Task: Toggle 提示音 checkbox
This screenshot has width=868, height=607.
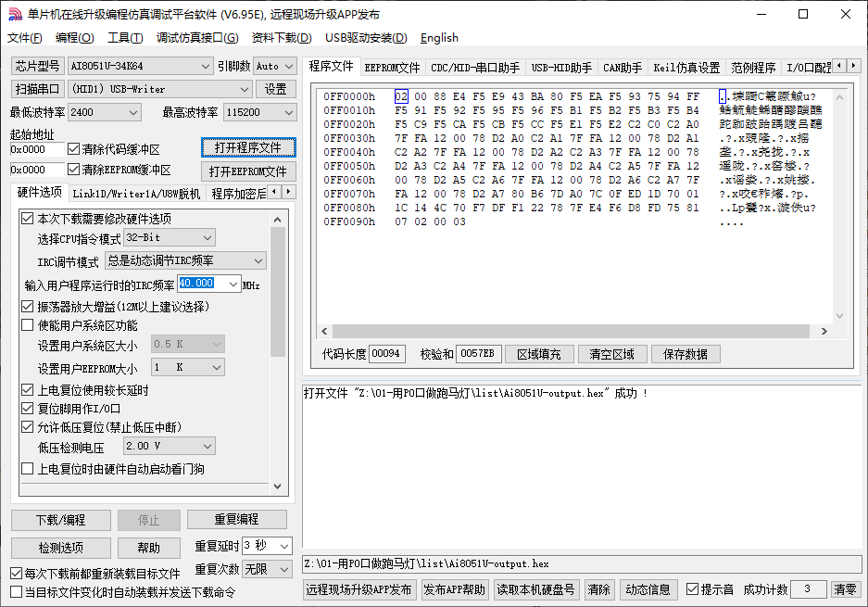Action: (693, 589)
